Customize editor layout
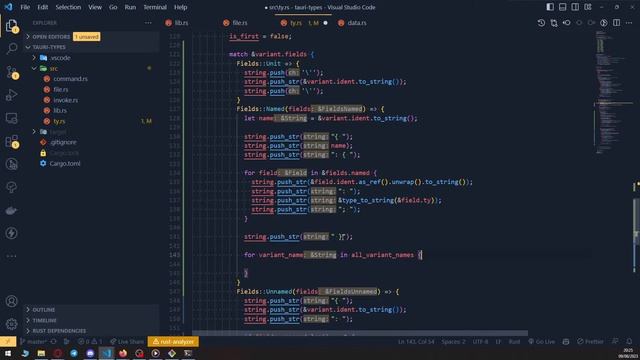 pos(588,7)
